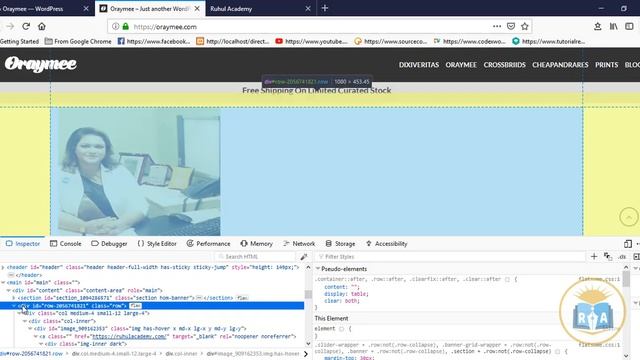Close the Oraymee – Just another WordPress tab
The width and height of the screenshot is (640, 360).
pos(197,9)
